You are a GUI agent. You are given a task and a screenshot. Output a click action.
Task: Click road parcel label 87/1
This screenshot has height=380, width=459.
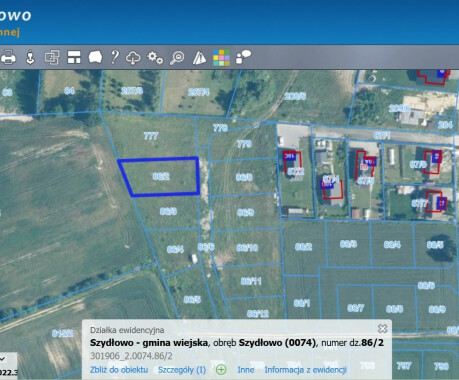(382, 135)
